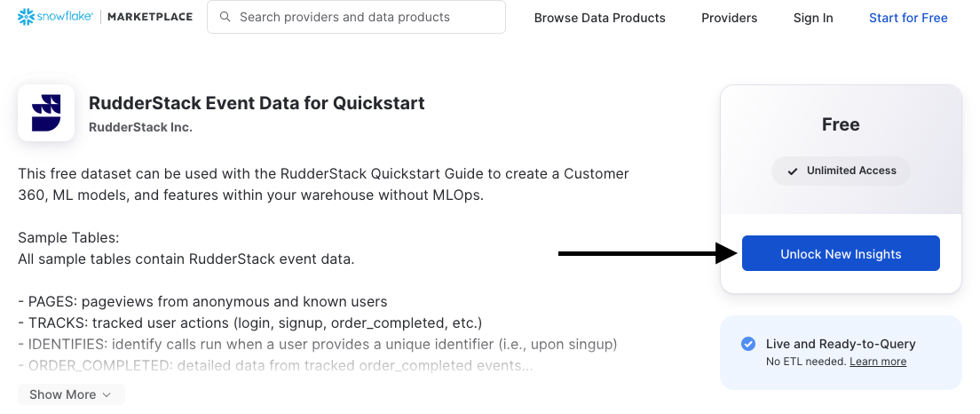
Task: Click the RudderStack Event Data for Quickstart title
Action: [x=257, y=103]
